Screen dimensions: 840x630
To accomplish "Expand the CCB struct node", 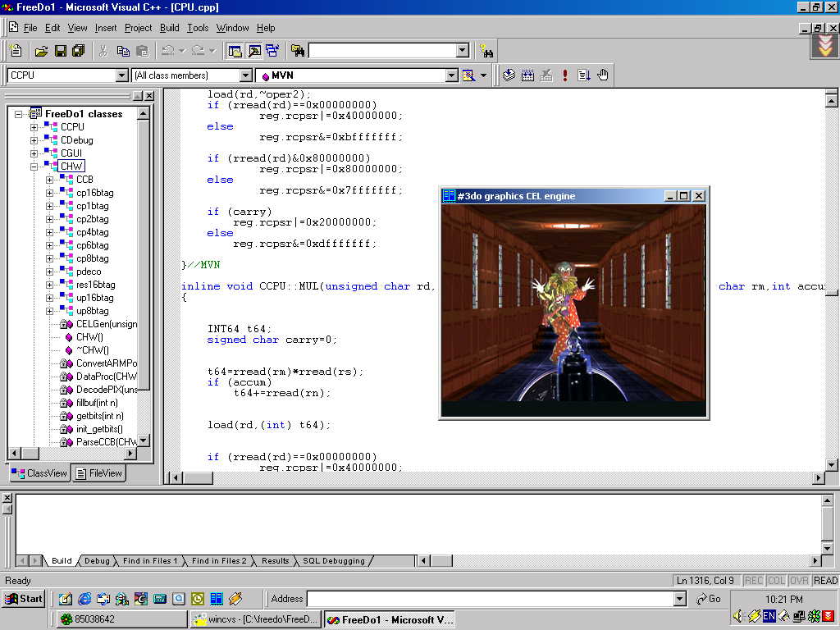I will (x=49, y=180).
